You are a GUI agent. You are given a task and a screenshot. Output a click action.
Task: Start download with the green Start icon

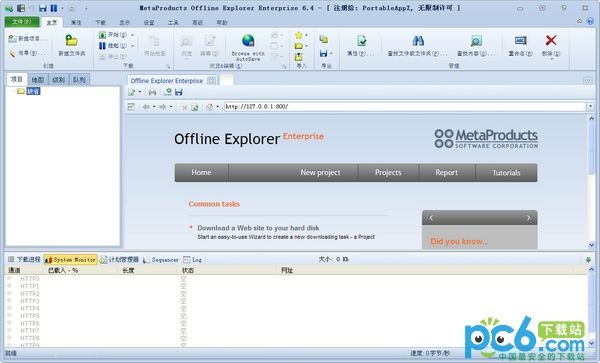pyautogui.click(x=102, y=35)
